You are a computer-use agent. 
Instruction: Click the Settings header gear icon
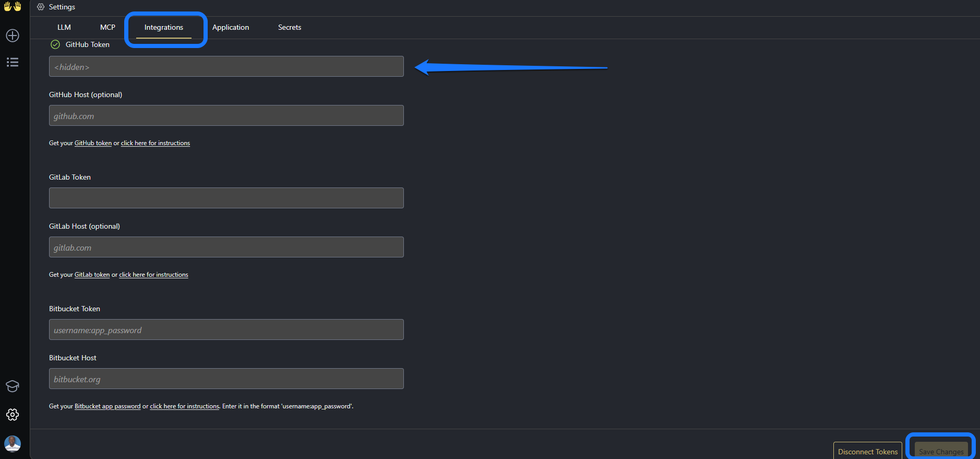click(x=41, y=7)
